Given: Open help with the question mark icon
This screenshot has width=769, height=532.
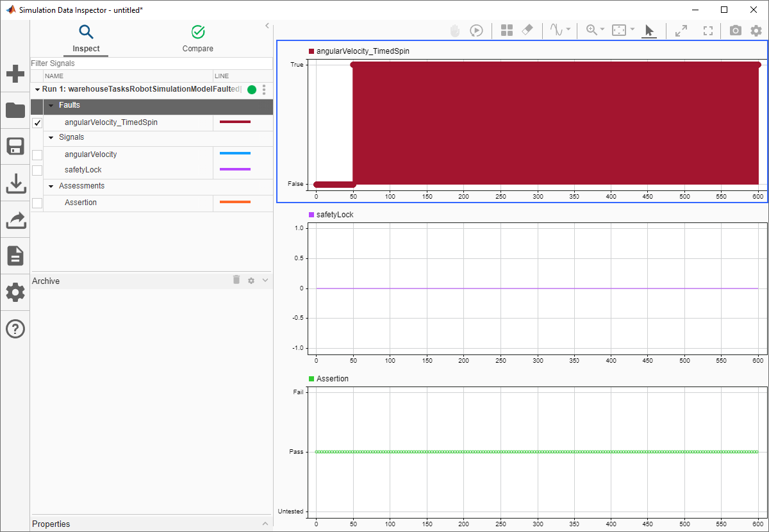Looking at the screenshot, I should (x=15, y=329).
